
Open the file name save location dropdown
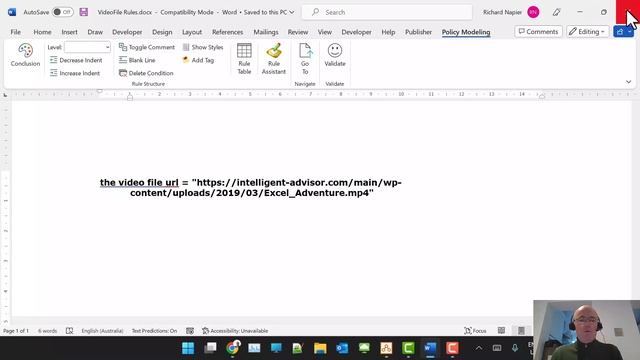tap(291, 12)
